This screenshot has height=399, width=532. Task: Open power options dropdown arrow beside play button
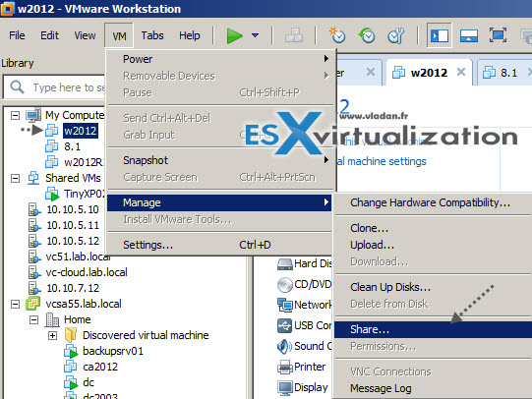255,35
